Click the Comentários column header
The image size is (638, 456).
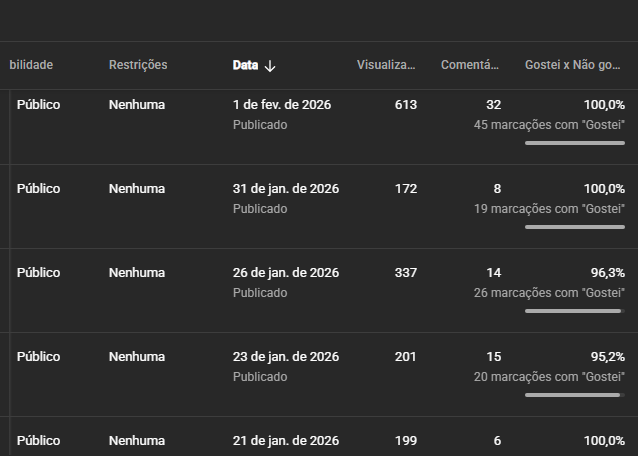click(x=470, y=65)
